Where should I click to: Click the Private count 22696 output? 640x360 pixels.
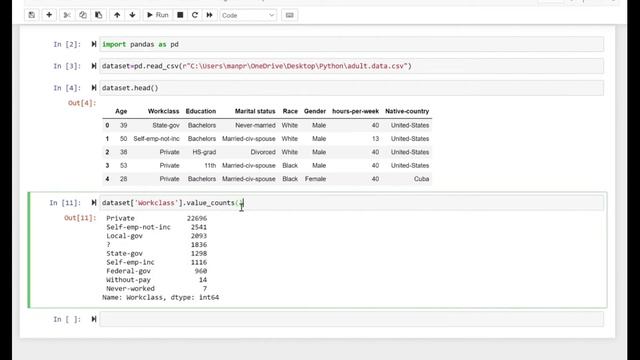point(197,218)
